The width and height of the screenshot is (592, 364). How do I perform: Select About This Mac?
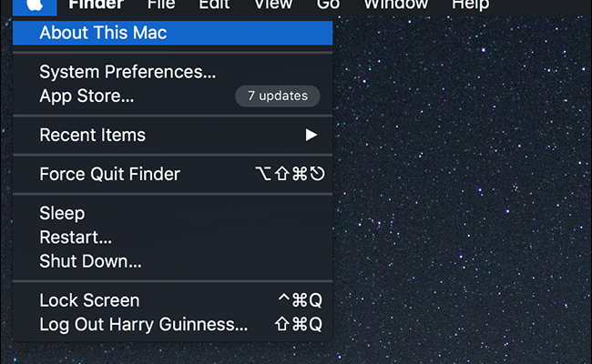tap(103, 33)
